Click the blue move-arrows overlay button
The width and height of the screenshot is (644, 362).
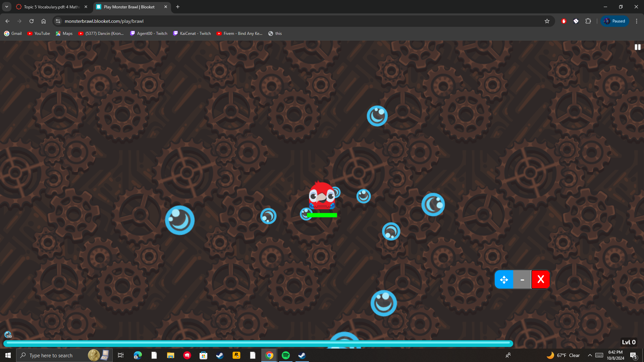point(504,280)
